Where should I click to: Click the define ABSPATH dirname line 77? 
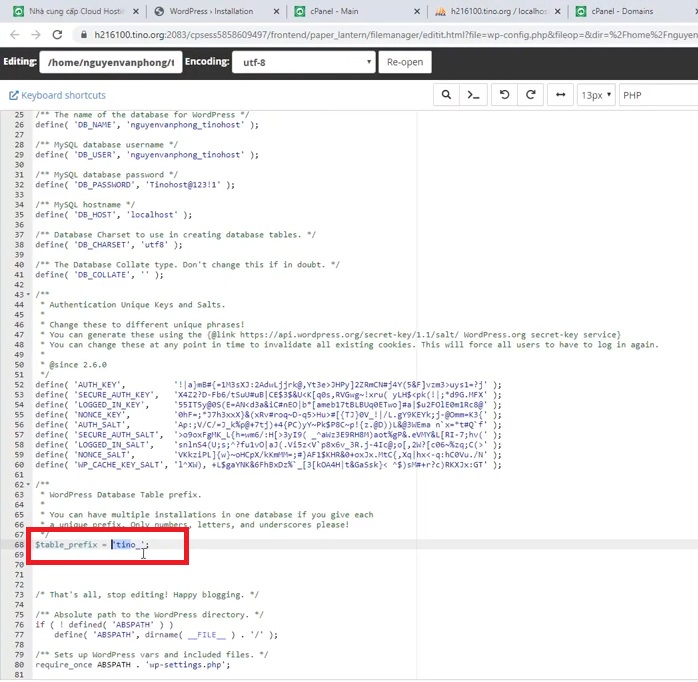coord(166,635)
